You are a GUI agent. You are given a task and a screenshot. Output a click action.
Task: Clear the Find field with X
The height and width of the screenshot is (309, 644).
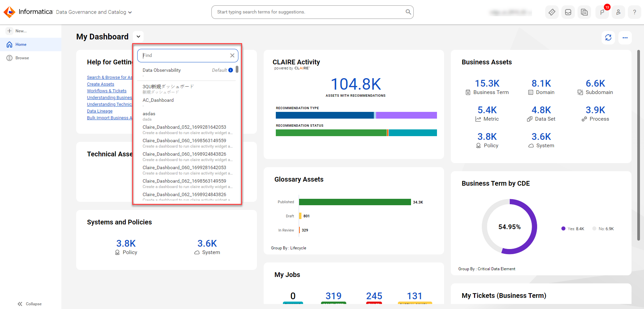click(232, 56)
